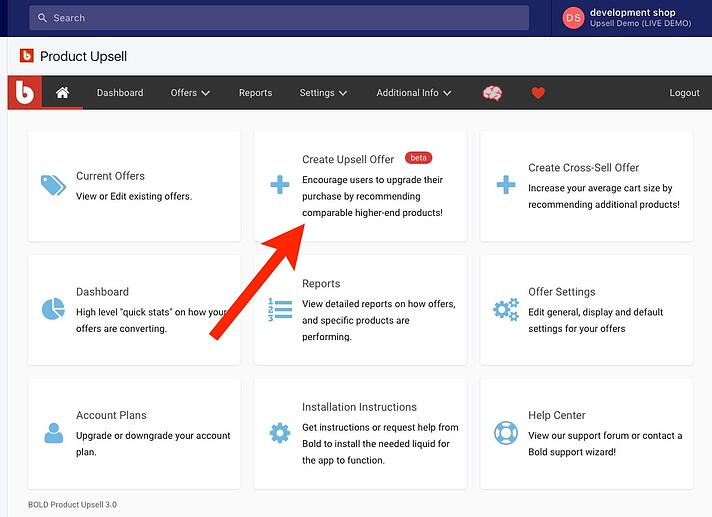Click the Current Offers tag icon
712x517 pixels.
(53, 185)
